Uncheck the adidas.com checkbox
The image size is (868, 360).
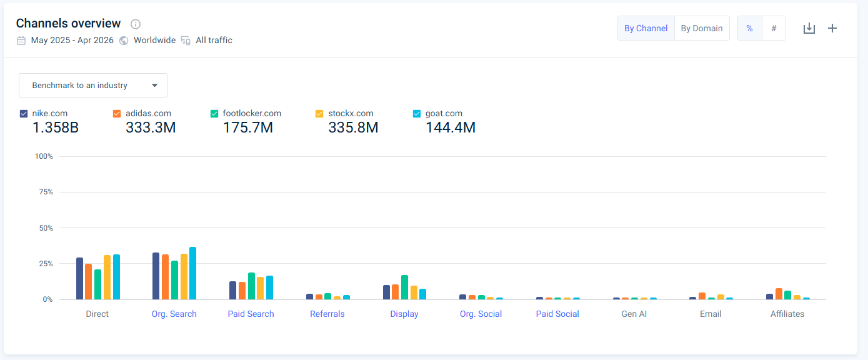(x=117, y=114)
